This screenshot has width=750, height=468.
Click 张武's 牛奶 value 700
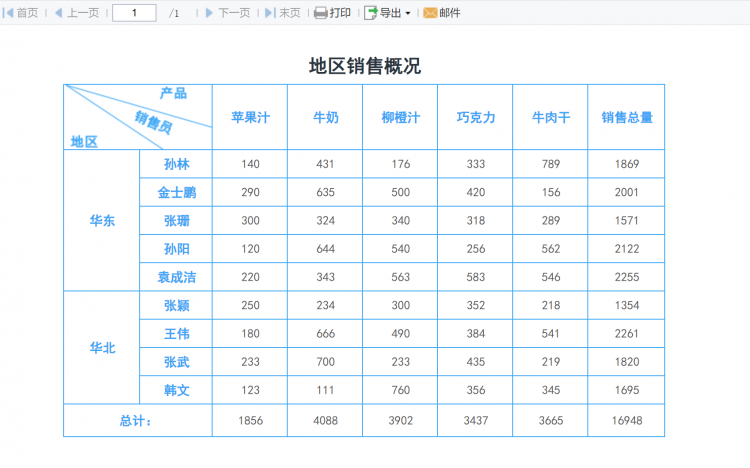[325, 362]
